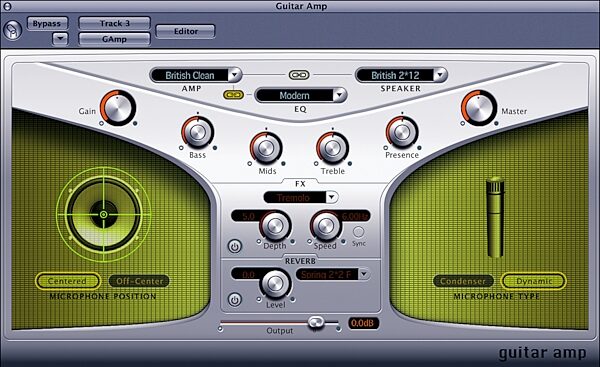The image size is (600, 367).
Task: Open the Tremolo FX type dropdown
Action: 301,197
